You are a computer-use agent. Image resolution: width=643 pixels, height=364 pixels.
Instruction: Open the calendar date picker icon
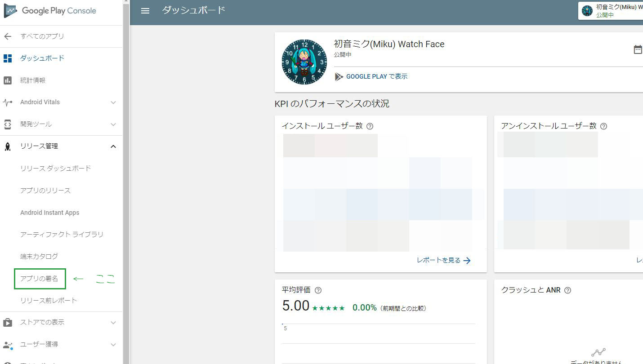[638, 49]
